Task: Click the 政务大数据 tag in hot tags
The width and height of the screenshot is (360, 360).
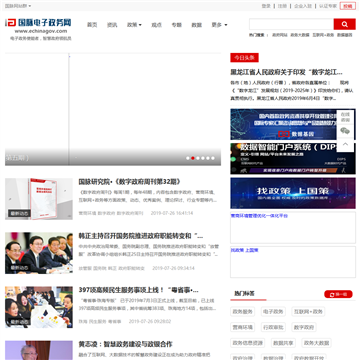Action: pos(316,343)
